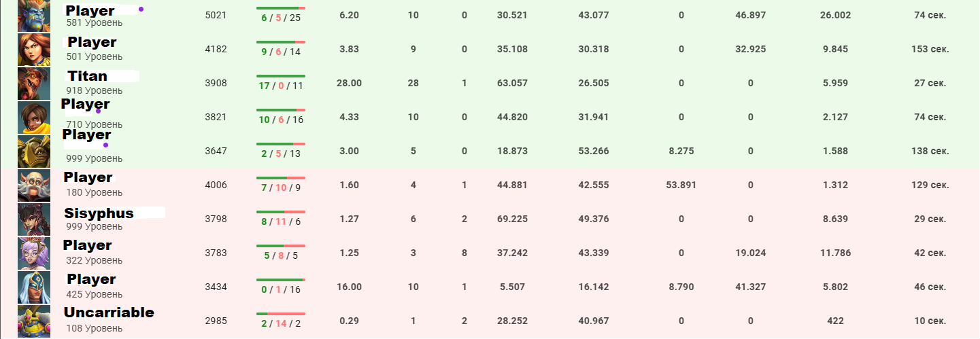Click the level 710 player's champion portrait

[x=34, y=118]
